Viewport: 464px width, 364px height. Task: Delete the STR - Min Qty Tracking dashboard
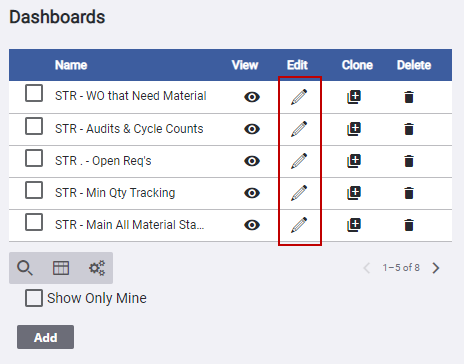tap(409, 193)
